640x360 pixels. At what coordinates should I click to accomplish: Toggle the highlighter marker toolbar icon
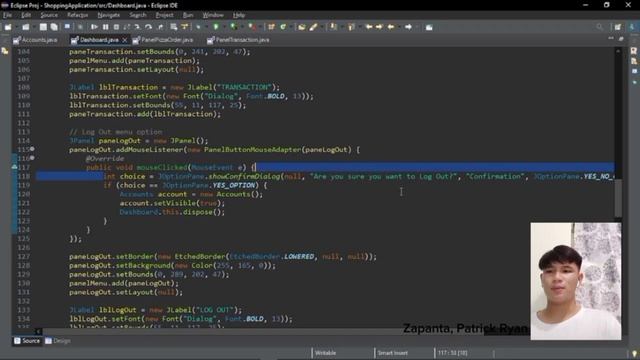pos(313,27)
